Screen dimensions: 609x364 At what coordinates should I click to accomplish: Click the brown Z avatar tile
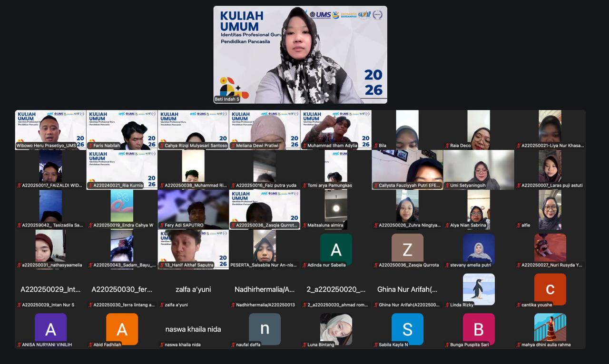407,249
